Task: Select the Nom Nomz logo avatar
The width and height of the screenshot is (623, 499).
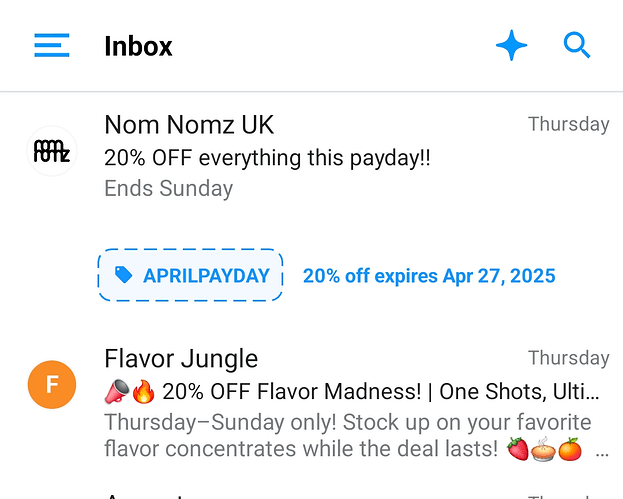Action: pos(52,151)
